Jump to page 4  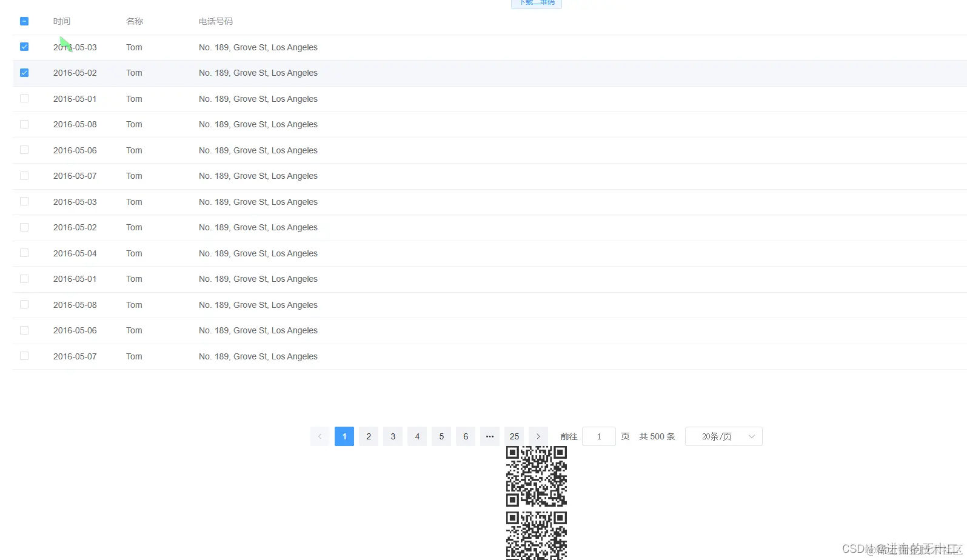pyautogui.click(x=417, y=436)
